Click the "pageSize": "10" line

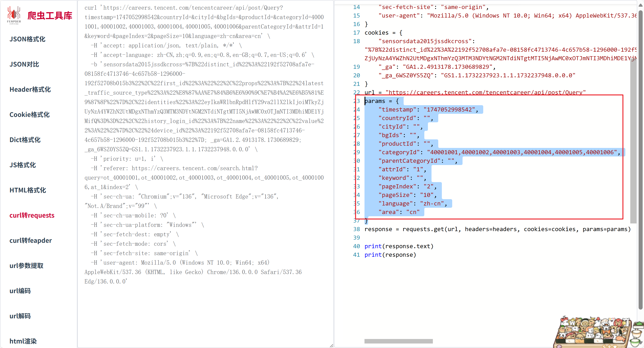(x=407, y=195)
